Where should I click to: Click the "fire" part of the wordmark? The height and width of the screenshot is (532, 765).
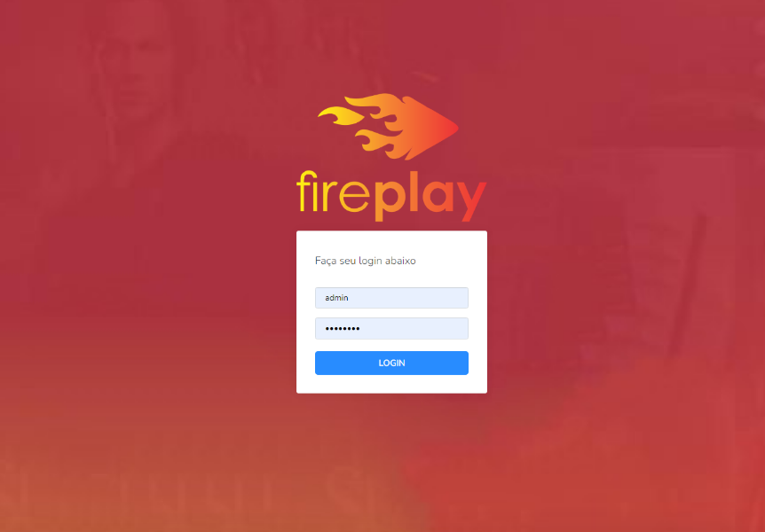333,192
